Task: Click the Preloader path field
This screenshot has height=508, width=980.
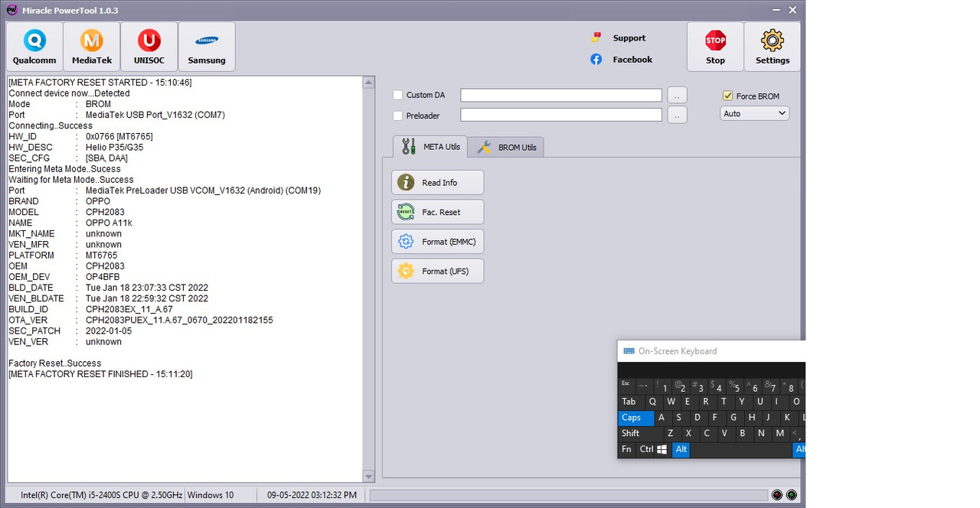Action: pyautogui.click(x=561, y=115)
